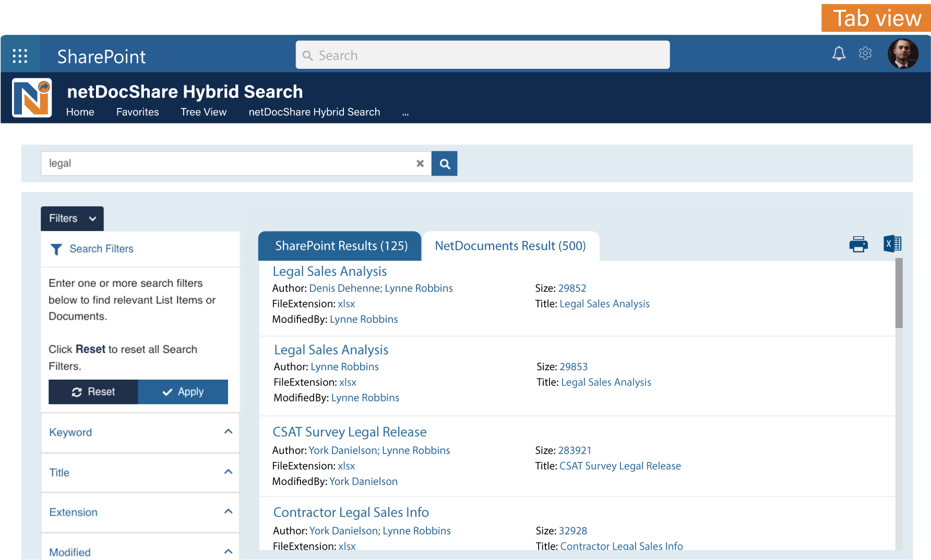Click the SharePoint brand title
931x560 pixels.
(x=102, y=56)
